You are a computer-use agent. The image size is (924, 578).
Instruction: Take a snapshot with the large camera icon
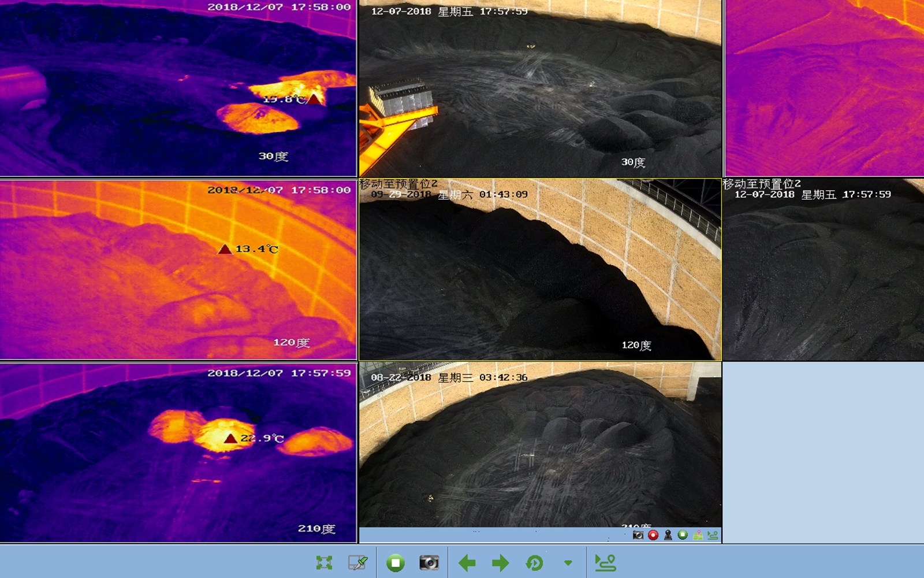[x=429, y=562]
